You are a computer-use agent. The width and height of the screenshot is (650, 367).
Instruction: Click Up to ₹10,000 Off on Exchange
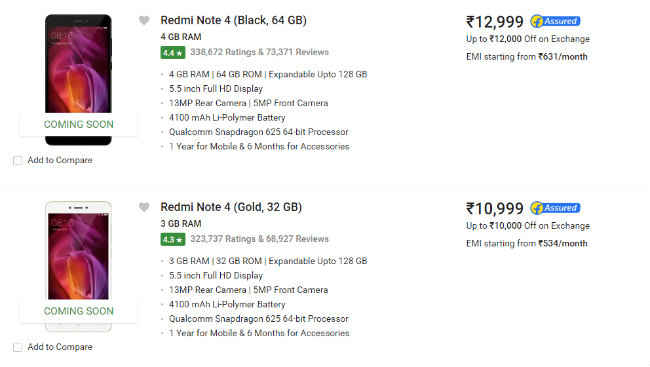(x=528, y=226)
